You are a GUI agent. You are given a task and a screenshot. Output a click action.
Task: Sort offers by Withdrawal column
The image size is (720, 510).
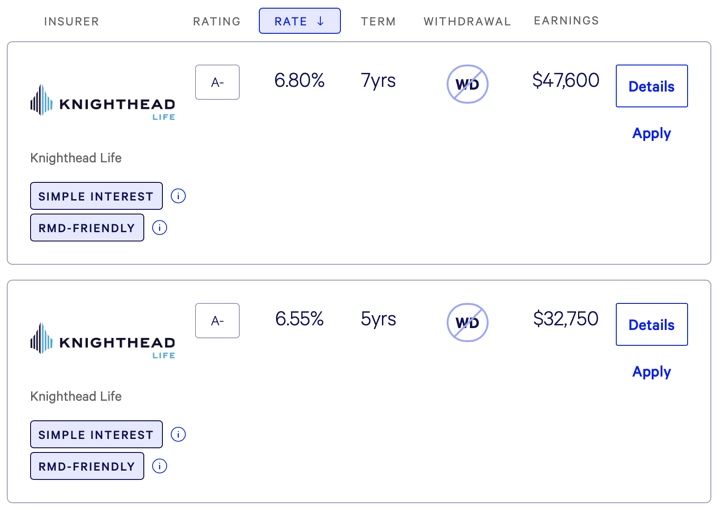pos(467,21)
